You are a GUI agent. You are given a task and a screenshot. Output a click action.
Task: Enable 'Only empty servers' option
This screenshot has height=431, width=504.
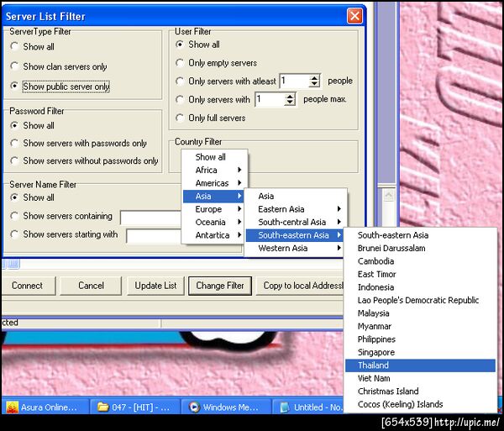click(x=180, y=63)
